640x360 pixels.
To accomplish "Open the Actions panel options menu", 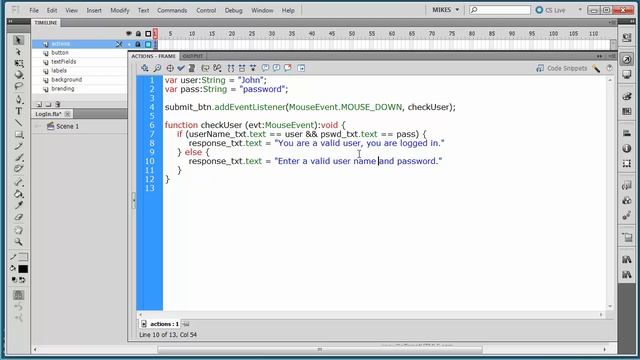I will 612,56.
